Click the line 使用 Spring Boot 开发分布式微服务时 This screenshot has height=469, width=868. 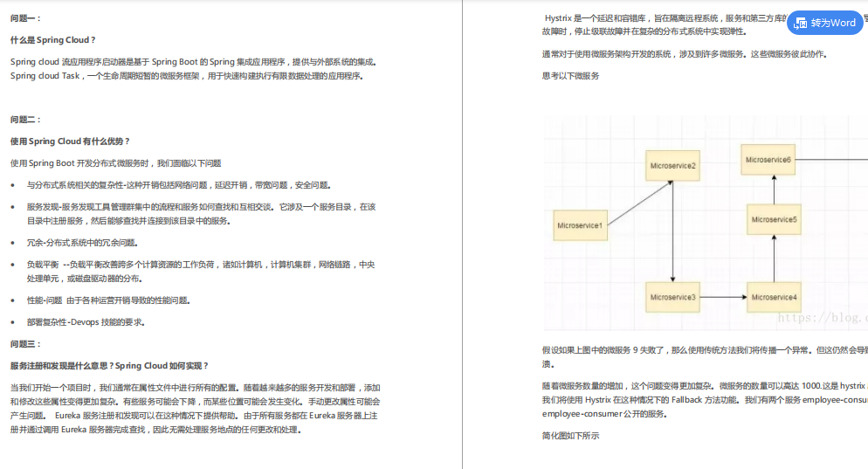tap(115, 163)
